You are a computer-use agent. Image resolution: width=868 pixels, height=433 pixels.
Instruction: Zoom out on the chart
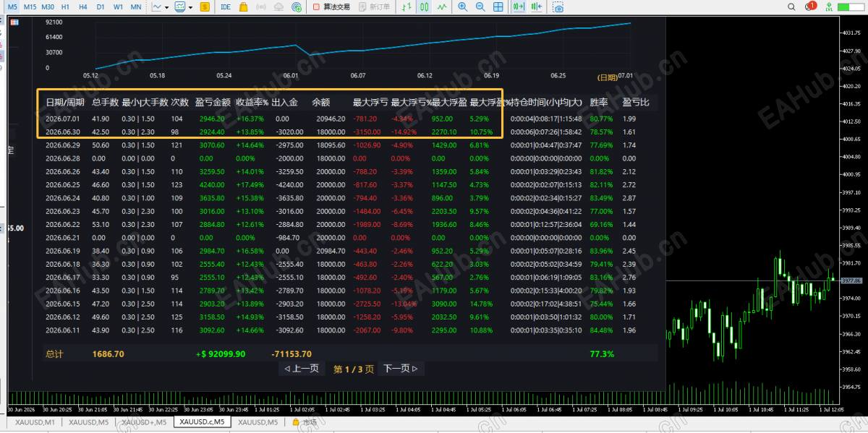coord(480,7)
